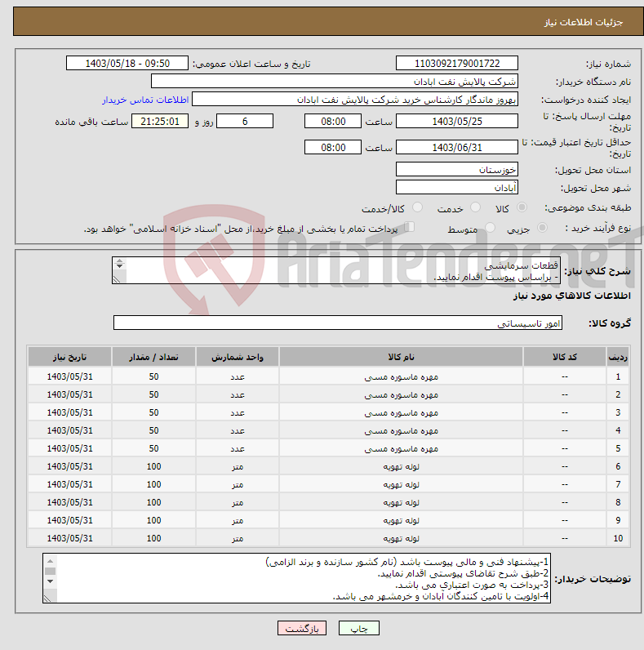Image resolution: width=644 pixels, height=650 pixels.
Task: Click the تعداد / مقدار column header
Action: [153, 357]
